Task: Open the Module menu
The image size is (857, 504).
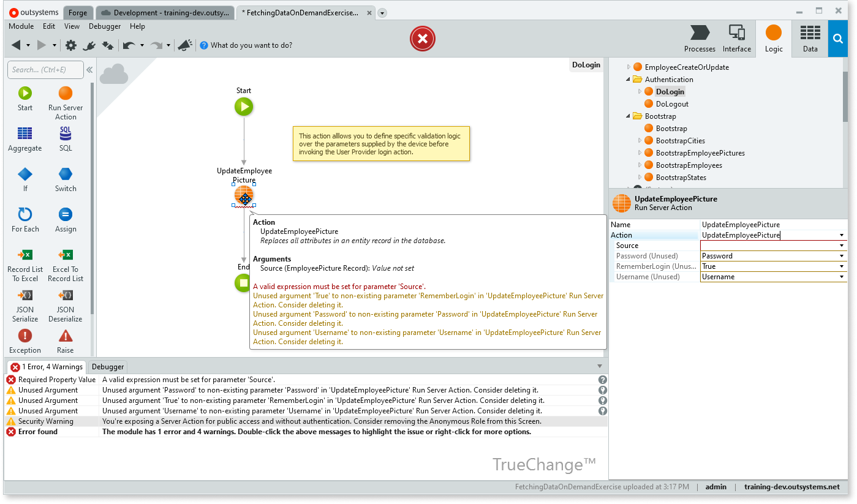Action: 21,26
